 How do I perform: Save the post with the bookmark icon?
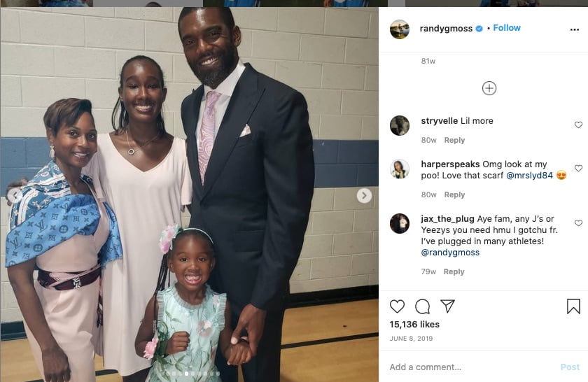(573, 306)
